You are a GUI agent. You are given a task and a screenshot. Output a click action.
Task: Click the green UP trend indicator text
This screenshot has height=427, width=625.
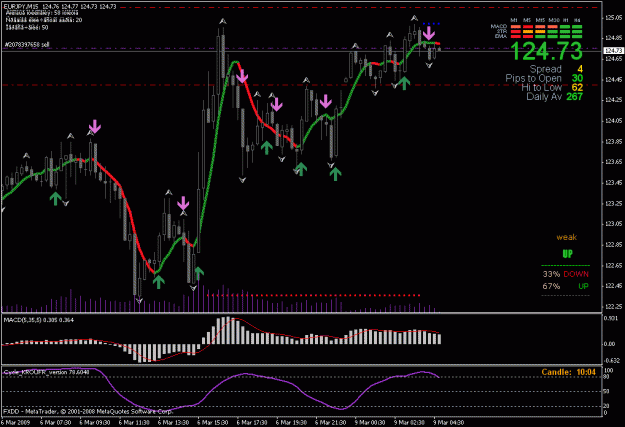coord(568,254)
